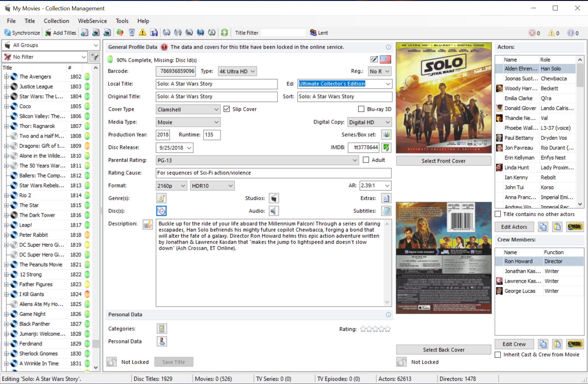
Task: Click the Select Front Cover button
Action: (x=444, y=161)
